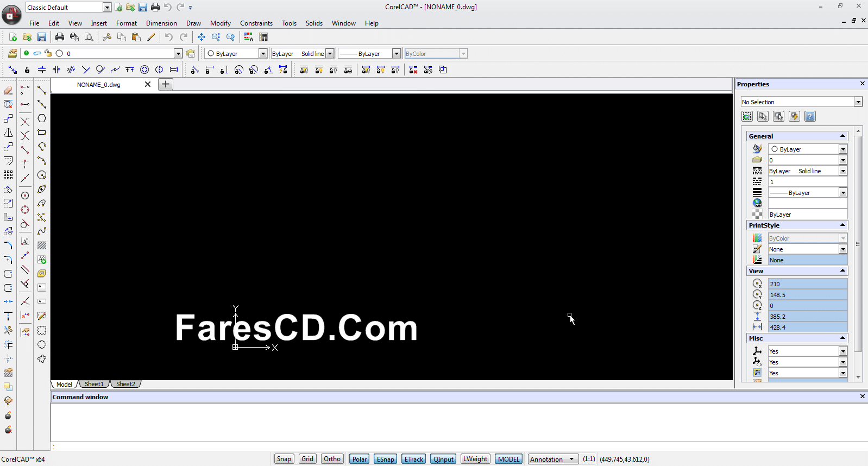Open the ByLayer Solid line style dropdown in toolbar
Screen dimensions: 868x466
[x=330, y=53]
